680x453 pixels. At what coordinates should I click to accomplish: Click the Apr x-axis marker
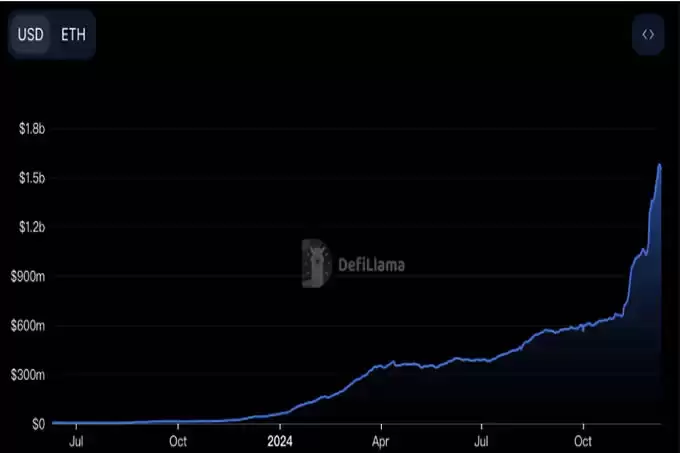[x=381, y=441]
